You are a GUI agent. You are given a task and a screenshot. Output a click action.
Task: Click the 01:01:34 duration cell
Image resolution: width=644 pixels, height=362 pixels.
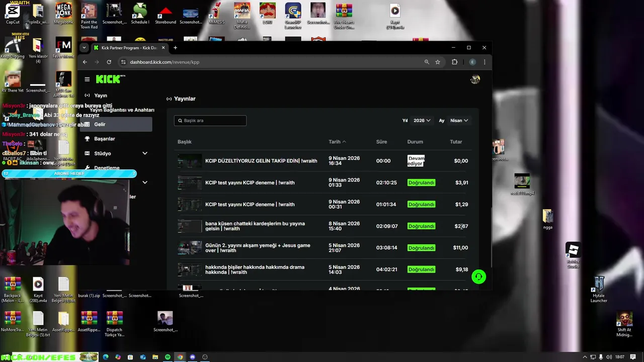point(386,205)
